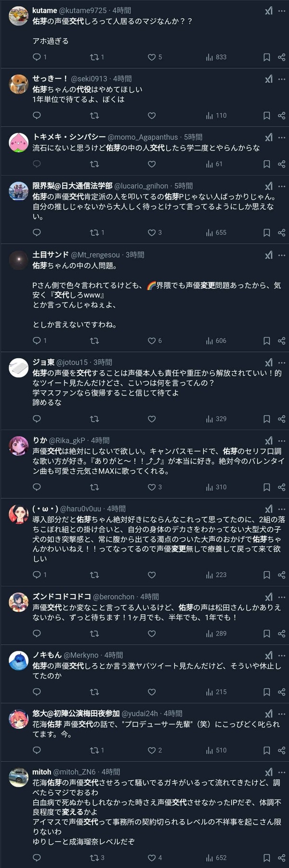Reply to (・ω・)'s tweet
Image resolution: width=289 pixels, height=868 pixels.
tap(39, 575)
